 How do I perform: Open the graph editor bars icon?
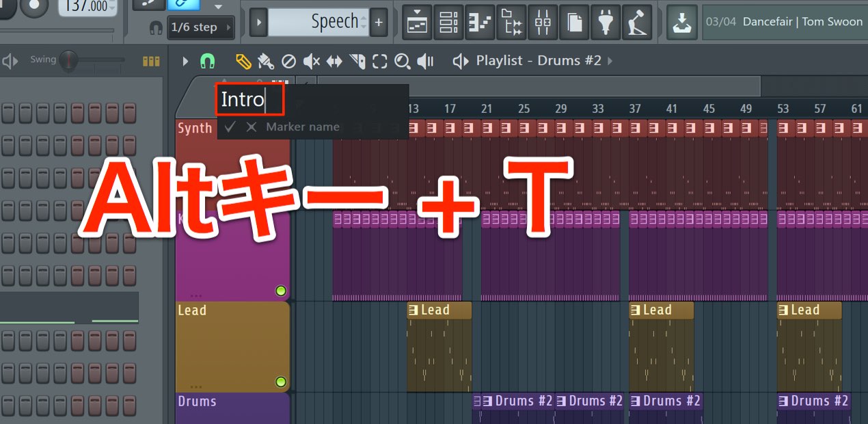(x=150, y=62)
